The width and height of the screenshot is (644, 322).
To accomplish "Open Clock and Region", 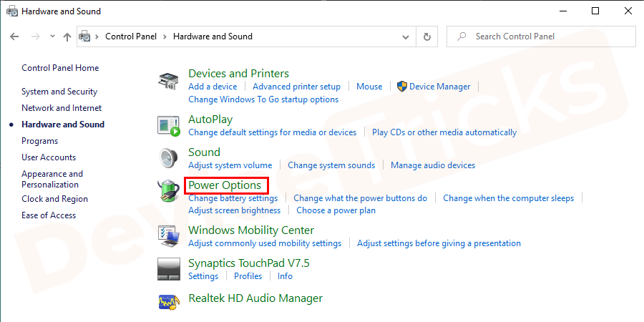I will (x=54, y=199).
